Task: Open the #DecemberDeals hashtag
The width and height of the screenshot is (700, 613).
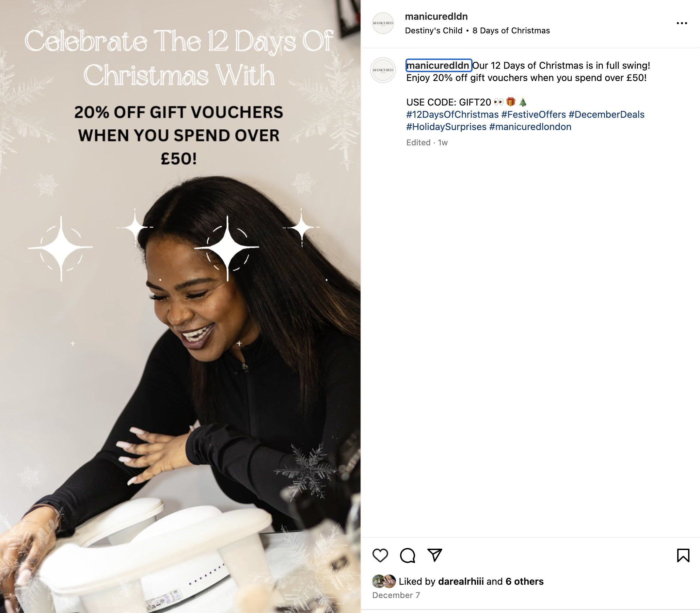Action: (606, 115)
